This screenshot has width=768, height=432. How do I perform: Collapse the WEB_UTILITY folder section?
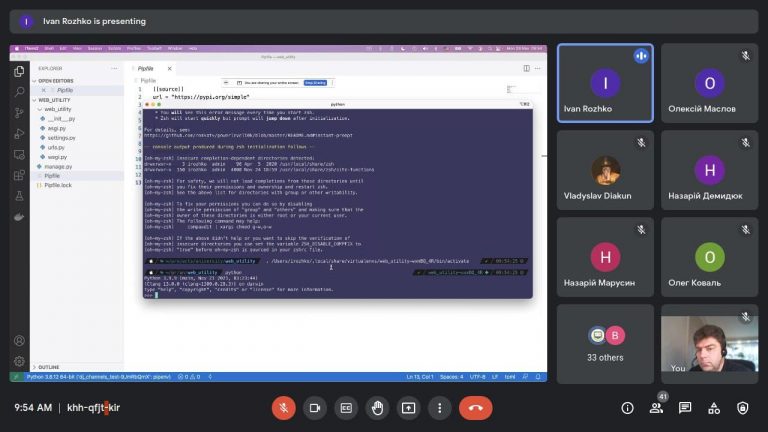55,100
